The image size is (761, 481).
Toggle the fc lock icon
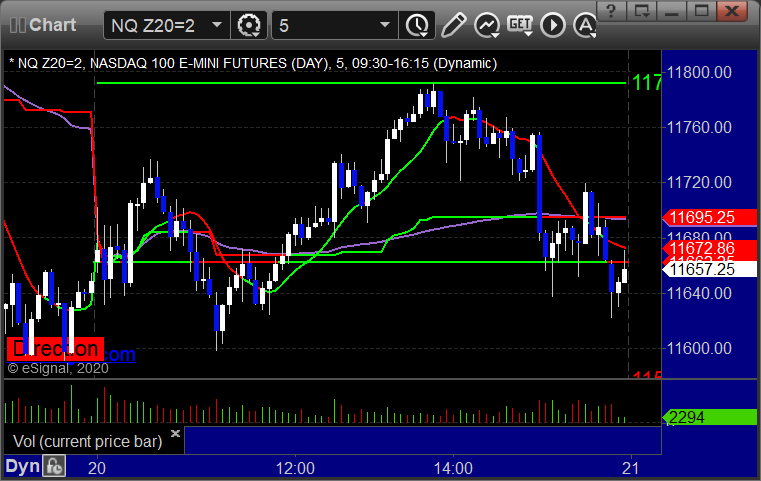coord(54,466)
